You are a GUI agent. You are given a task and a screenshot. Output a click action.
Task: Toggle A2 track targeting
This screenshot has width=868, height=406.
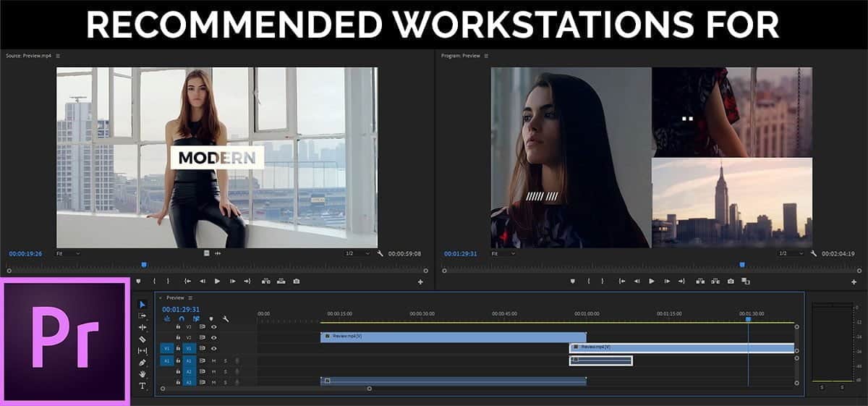click(189, 371)
